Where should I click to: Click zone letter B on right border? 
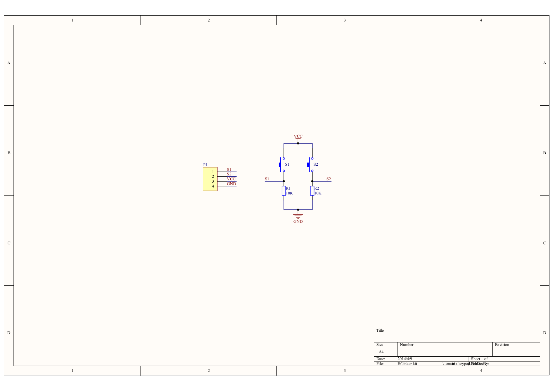545,153
